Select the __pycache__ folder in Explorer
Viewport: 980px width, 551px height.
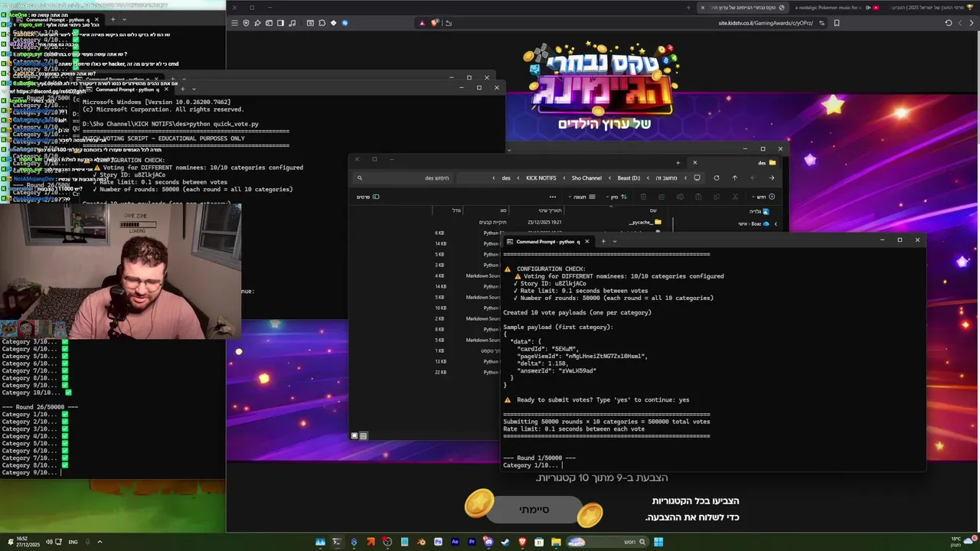point(646,222)
